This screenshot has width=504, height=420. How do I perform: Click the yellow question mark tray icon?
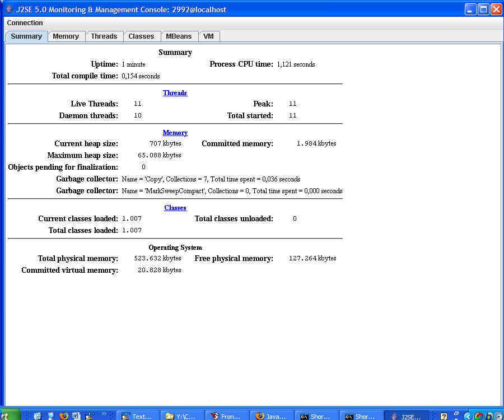tap(444, 416)
